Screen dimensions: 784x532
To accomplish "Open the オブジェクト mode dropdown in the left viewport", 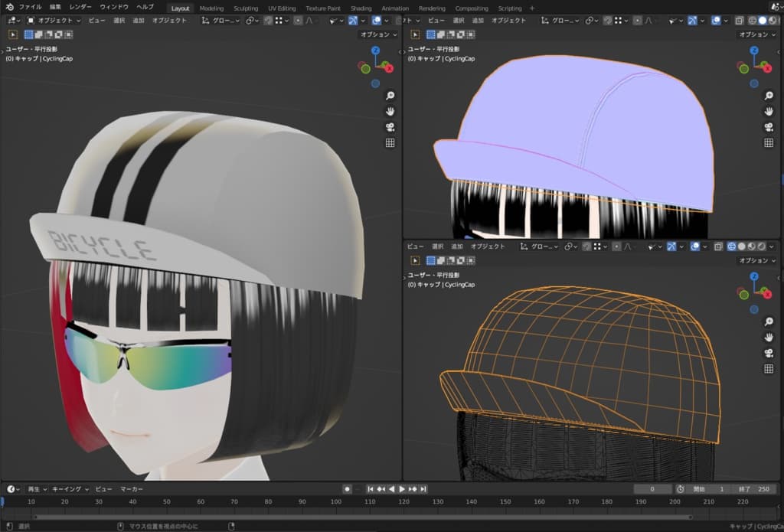I will point(54,21).
